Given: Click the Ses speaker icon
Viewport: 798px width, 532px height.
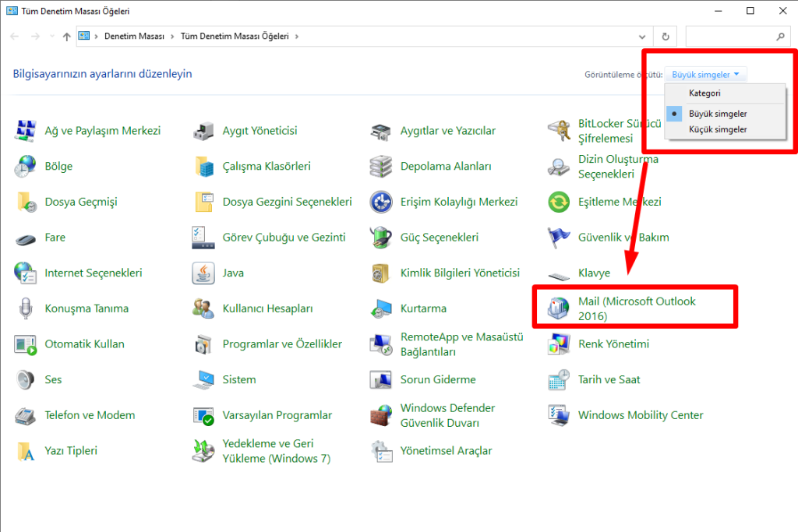Looking at the screenshot, I should [26, 380].
